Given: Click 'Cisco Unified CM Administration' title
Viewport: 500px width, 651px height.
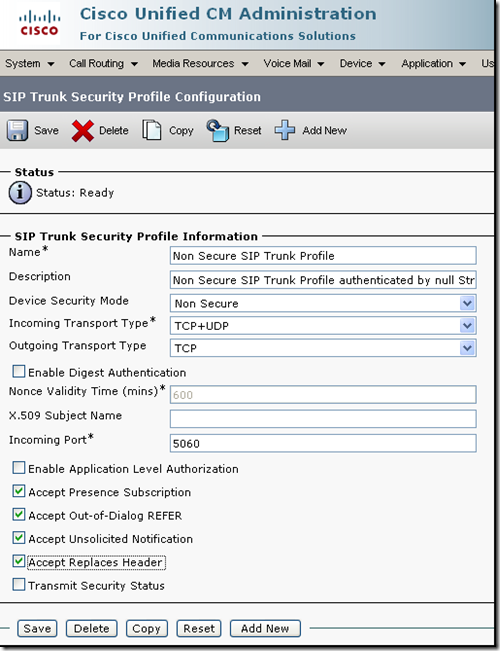Looking at the screenshot, I should tap(228, 14).
